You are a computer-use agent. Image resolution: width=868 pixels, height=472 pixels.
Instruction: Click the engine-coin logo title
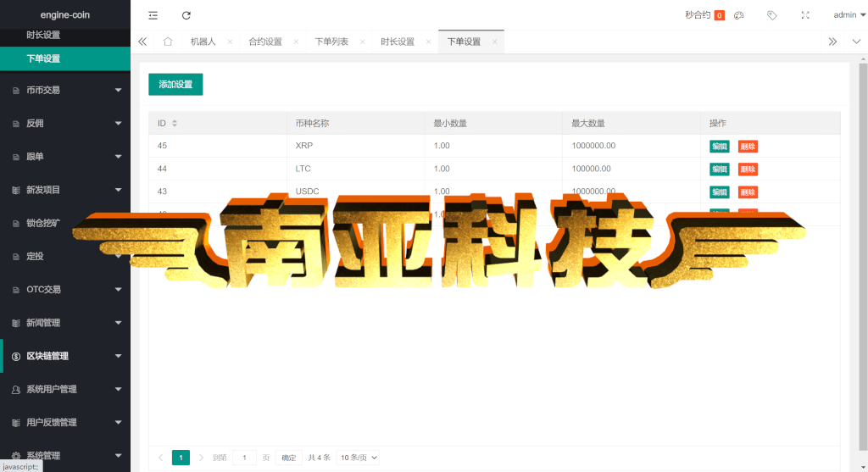[x=64, y=15]
